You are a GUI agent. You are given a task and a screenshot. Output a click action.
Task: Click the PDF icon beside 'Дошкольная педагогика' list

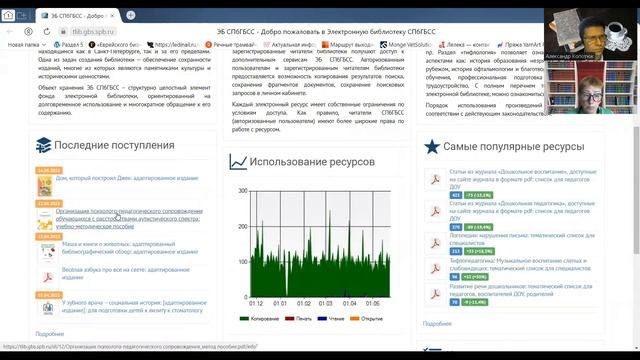click(435, 211)
